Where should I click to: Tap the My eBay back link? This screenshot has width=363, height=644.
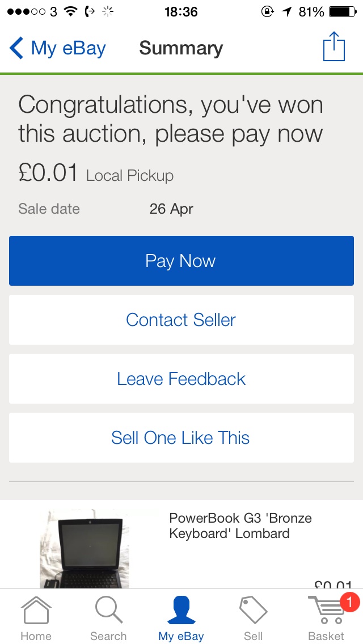tap(68, 48)
